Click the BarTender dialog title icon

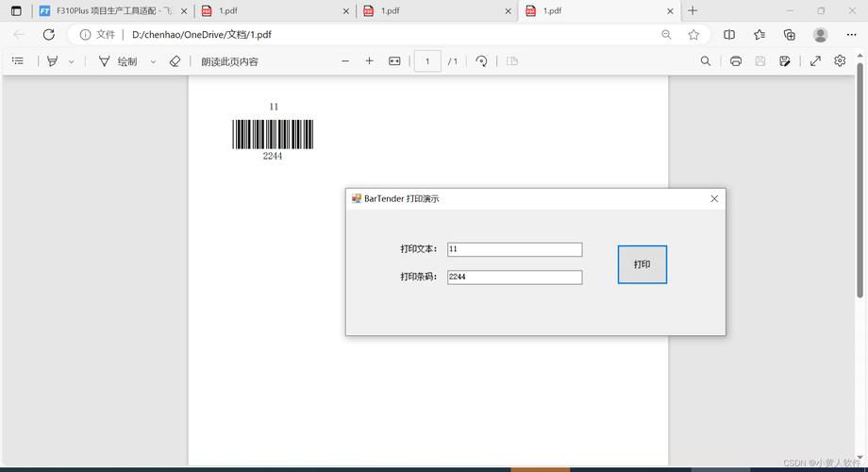point(356,198)
